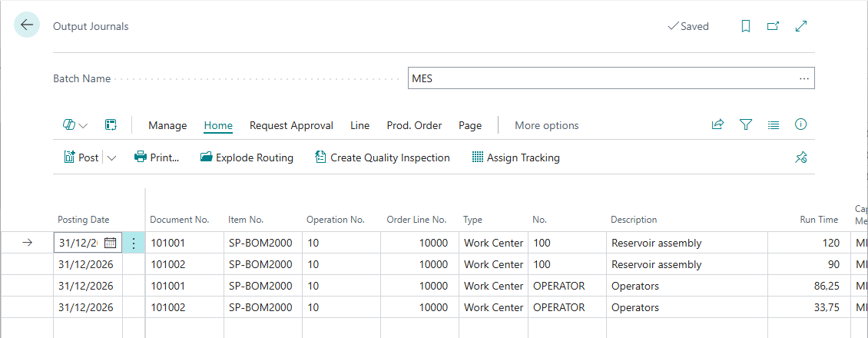Open page in new window icon
Image resolution: width=868 pixels, height=338 pixels.
[x=773, y=26]
